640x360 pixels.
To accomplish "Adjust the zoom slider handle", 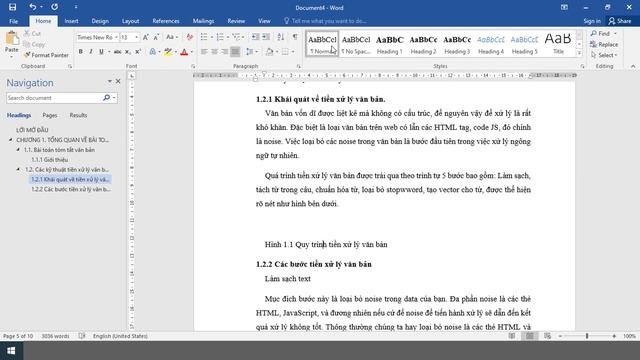I will [587, 336].
